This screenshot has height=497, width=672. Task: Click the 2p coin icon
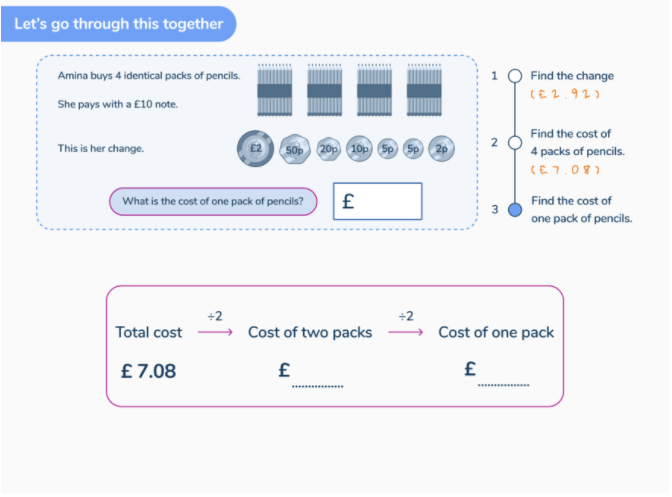click(441, 149)
